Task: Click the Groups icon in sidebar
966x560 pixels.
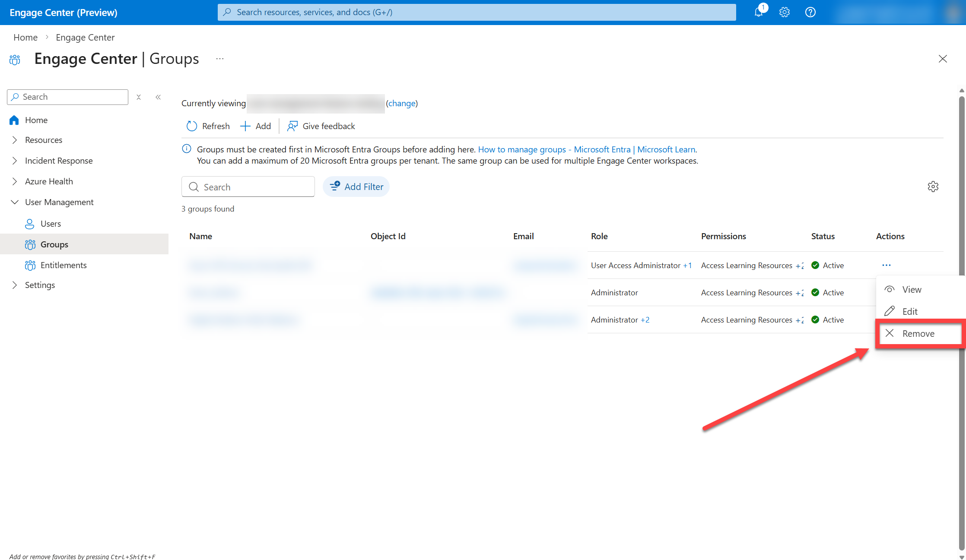Action: point(30,244)
